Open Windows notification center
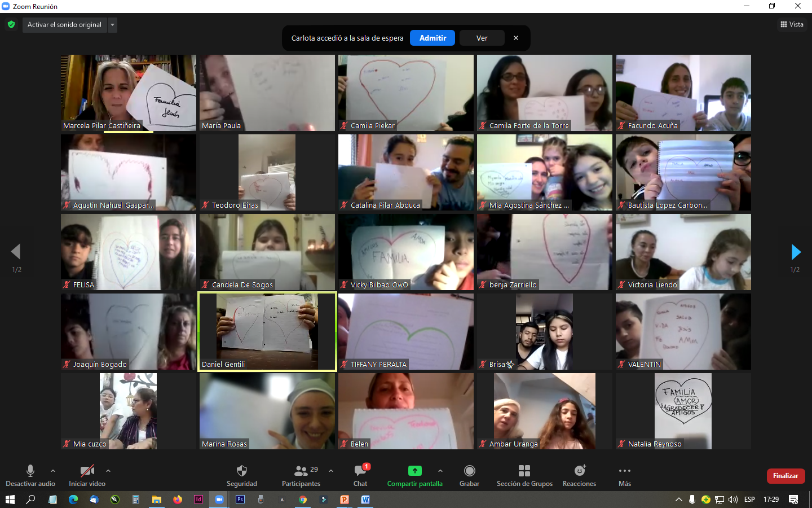Viewport: 812px width, 508px height. [793, 500]
